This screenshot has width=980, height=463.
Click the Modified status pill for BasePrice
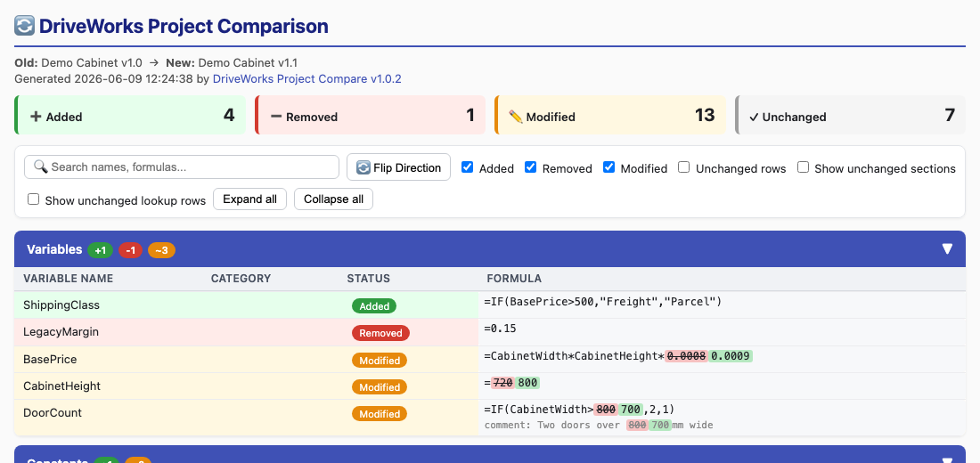[380, 361]
